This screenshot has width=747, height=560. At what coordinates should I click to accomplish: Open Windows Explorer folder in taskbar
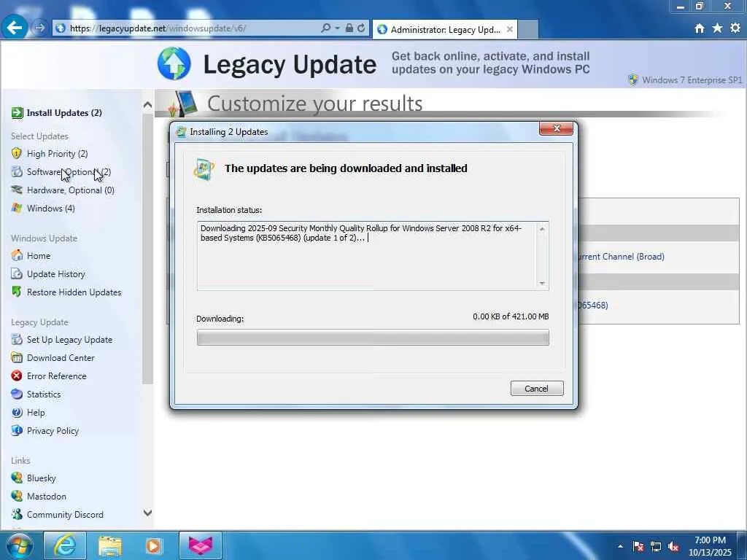pos(110,545)
